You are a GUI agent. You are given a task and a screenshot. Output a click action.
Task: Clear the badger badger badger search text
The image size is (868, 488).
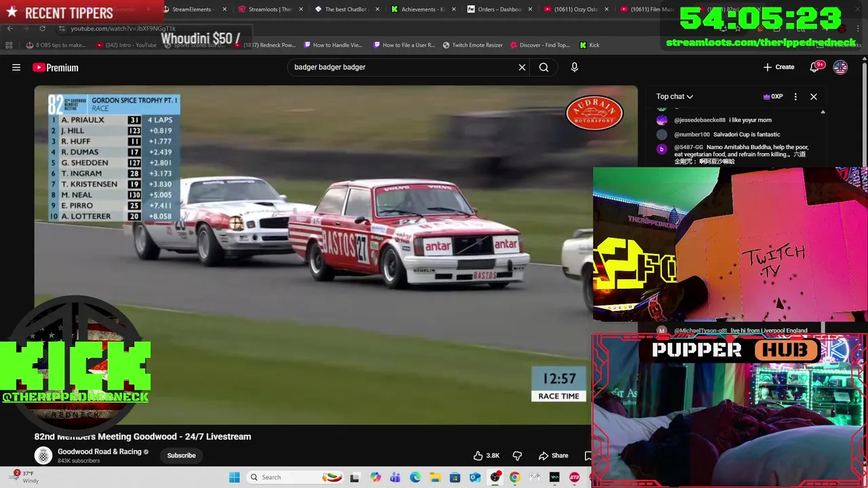pyautogui.click(x=522, y=67)
